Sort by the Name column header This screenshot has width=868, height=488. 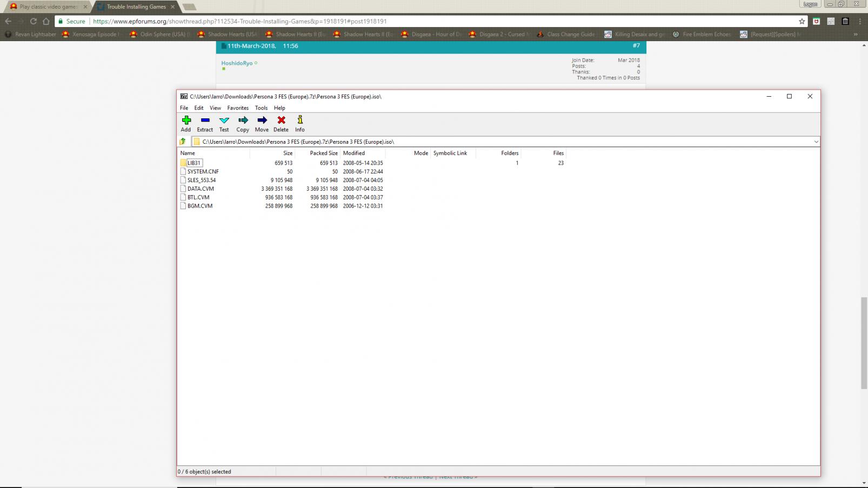pos(214,153)
